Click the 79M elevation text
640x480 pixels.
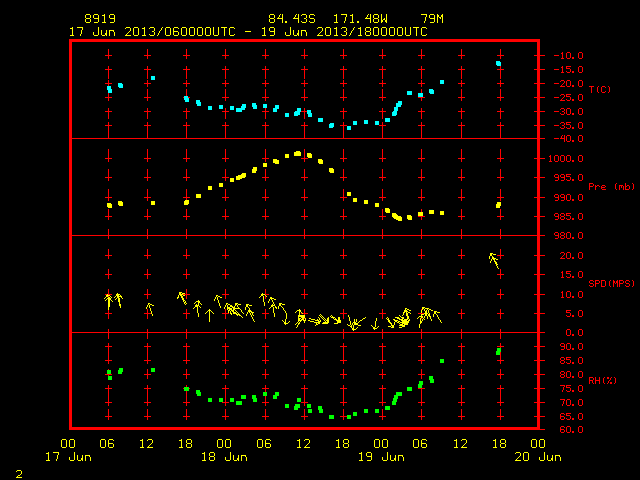(x=432, y=19)
